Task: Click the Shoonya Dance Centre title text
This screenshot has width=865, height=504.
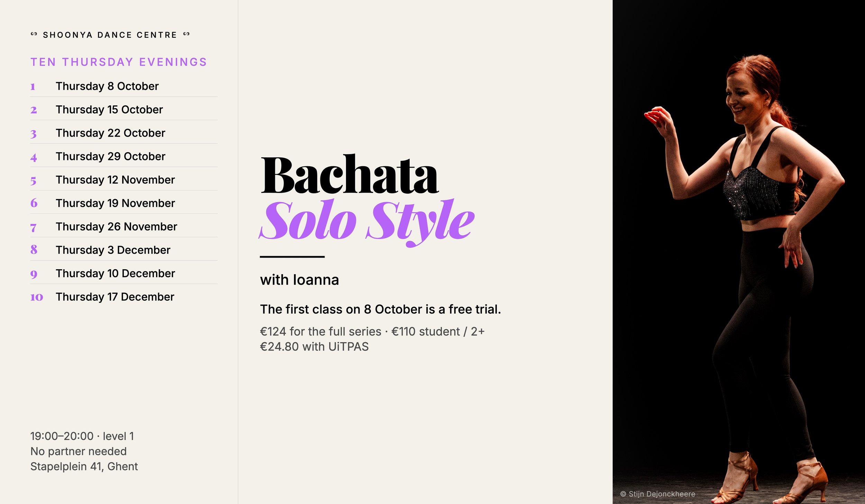Action: coord(110,35)
